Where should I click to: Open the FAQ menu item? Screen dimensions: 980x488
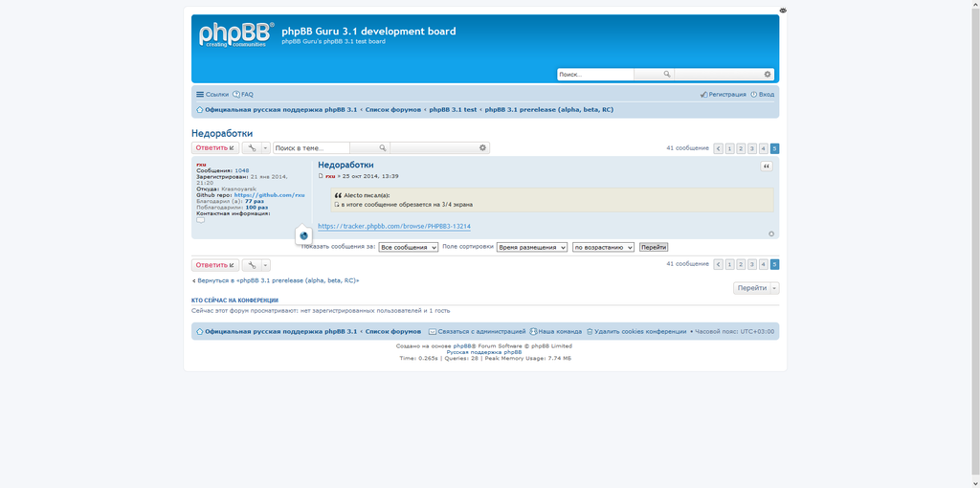[243, 95]
